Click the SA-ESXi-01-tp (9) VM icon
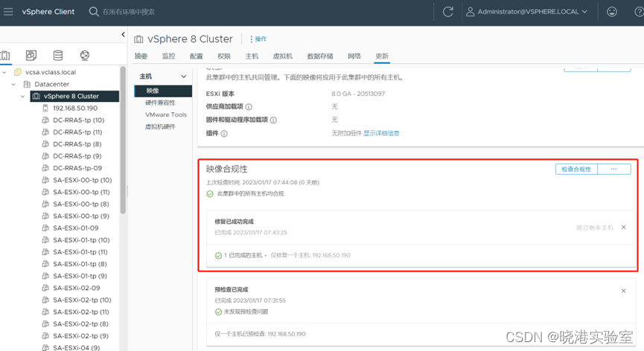Image resolution: width=644 pixels, height=351 pixels. (x=45, y=276)
